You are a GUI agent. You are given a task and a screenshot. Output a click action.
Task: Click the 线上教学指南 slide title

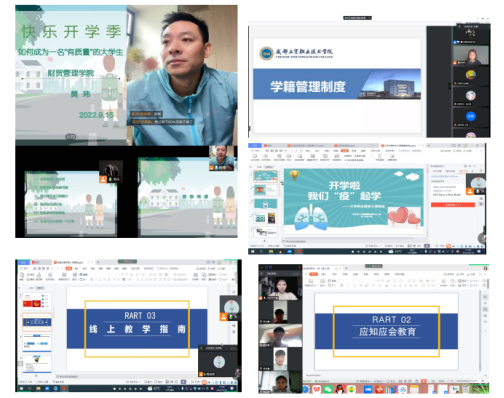click(x=137, y=329)
